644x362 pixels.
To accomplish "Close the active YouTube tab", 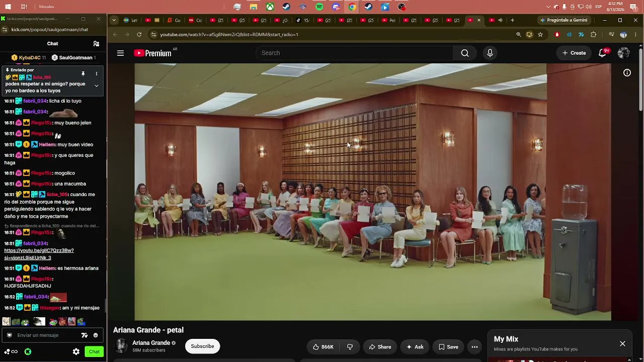I will 478,21.
